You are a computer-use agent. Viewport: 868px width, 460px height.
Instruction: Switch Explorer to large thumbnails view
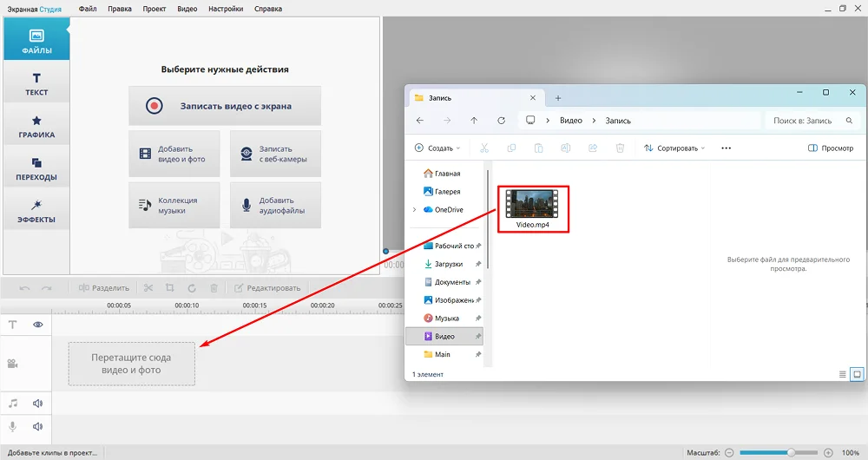point(857,375)
